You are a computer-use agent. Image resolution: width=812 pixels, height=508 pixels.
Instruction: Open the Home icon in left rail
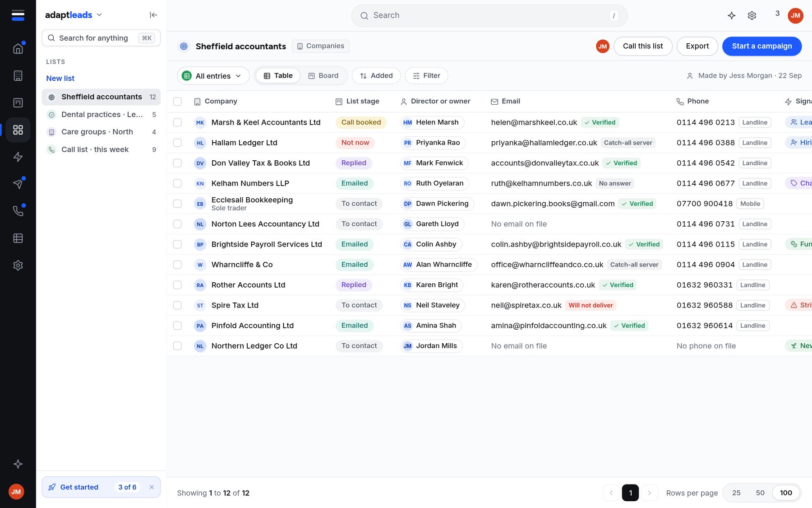click(18, 48)
